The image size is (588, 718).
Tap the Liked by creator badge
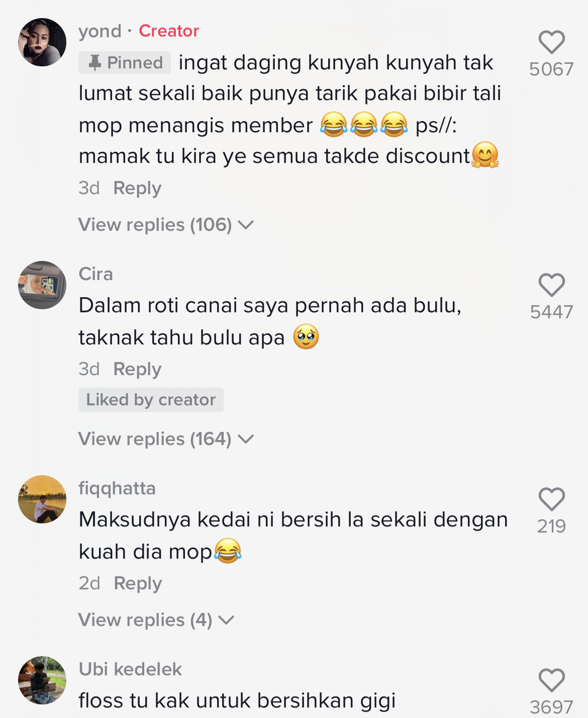click(151, 400)
